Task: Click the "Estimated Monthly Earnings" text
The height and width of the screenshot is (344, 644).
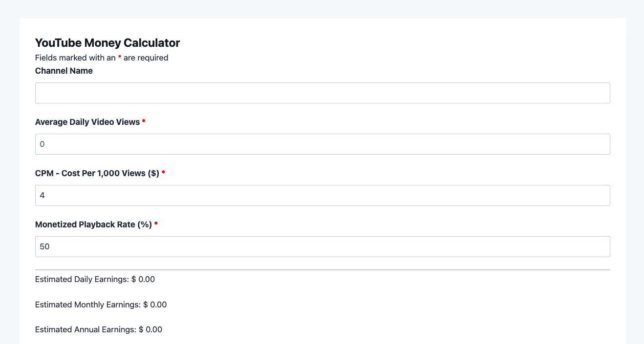Action: 88,304
